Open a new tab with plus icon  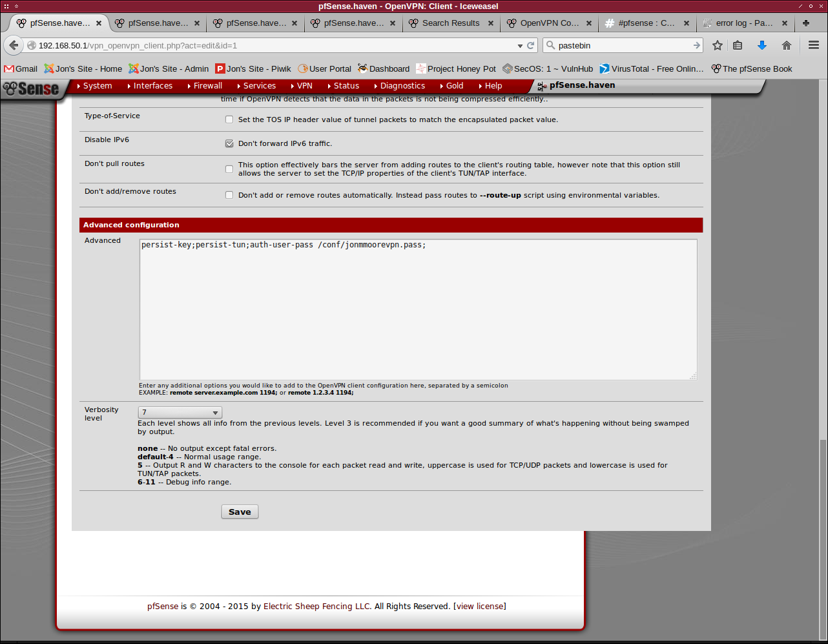[805, 23]
